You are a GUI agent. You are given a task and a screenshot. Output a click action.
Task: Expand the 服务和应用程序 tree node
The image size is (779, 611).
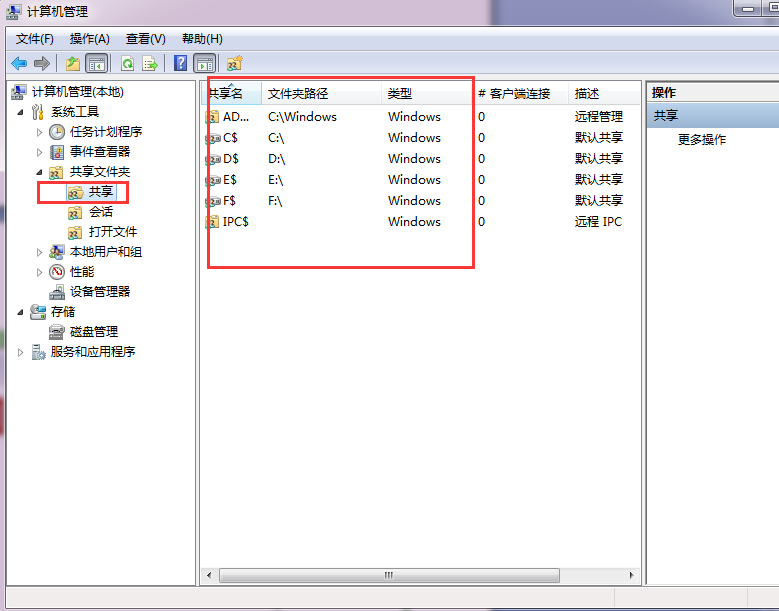[20, 352]
